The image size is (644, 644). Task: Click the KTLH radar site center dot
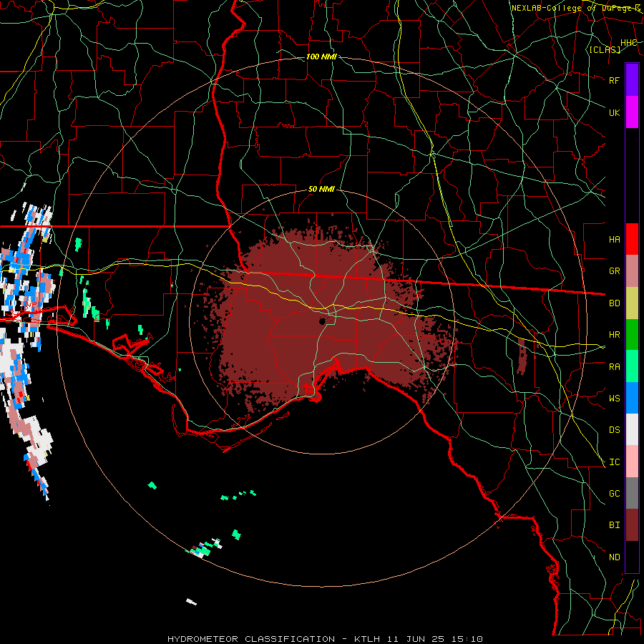click(x=323, y=321)
